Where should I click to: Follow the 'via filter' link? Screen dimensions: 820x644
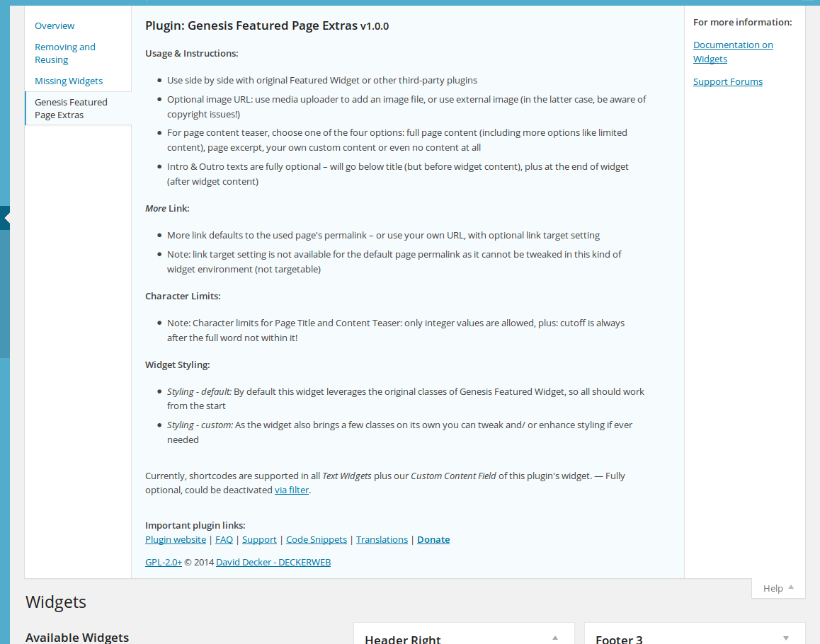tap(291, 490)
